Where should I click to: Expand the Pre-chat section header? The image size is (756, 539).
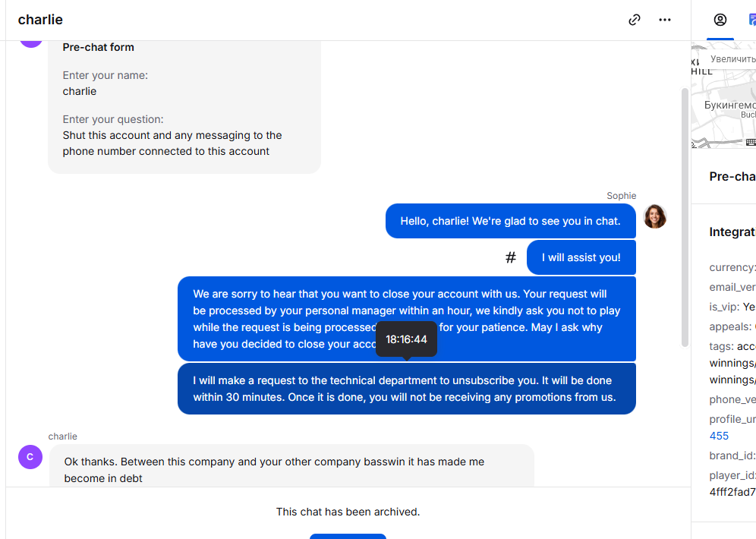pos(732,176)
